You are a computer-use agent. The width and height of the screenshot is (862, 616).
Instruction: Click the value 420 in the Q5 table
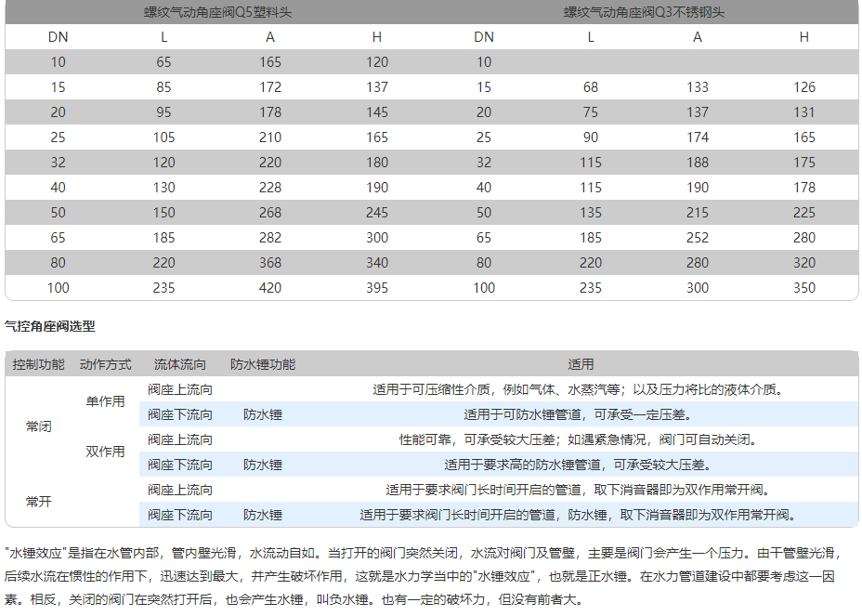click(269, 288)
